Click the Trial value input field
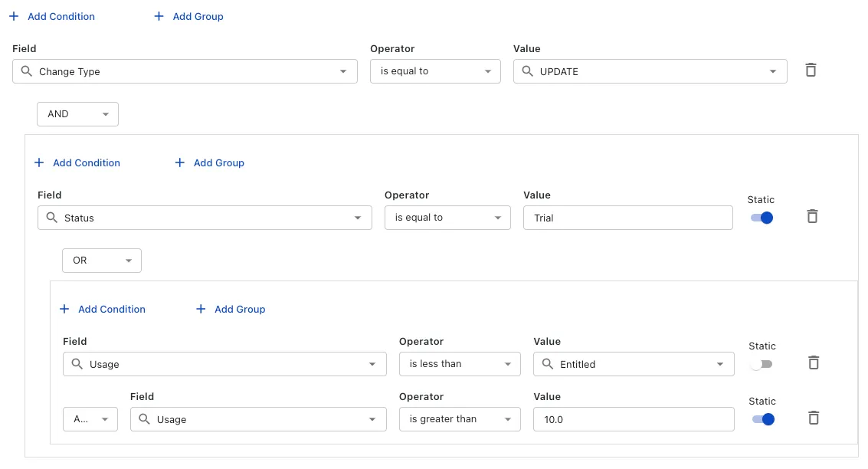868x469 pixels. tap(627, 218)
